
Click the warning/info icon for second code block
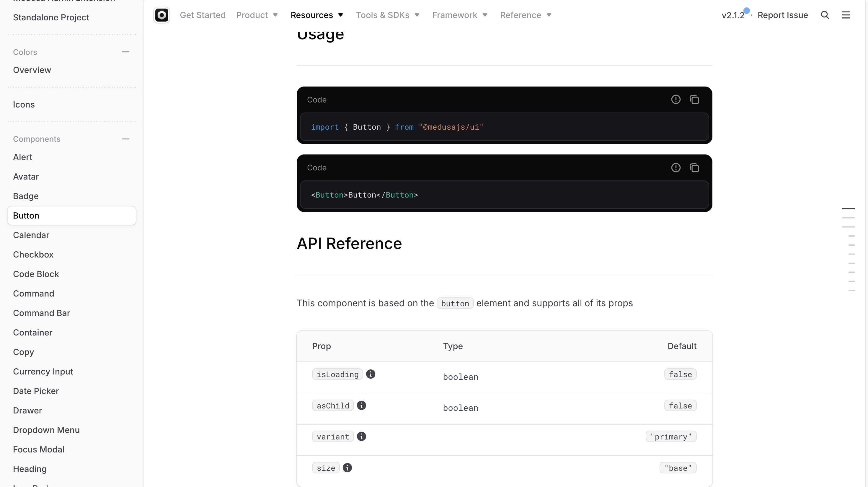coord(676,167)
